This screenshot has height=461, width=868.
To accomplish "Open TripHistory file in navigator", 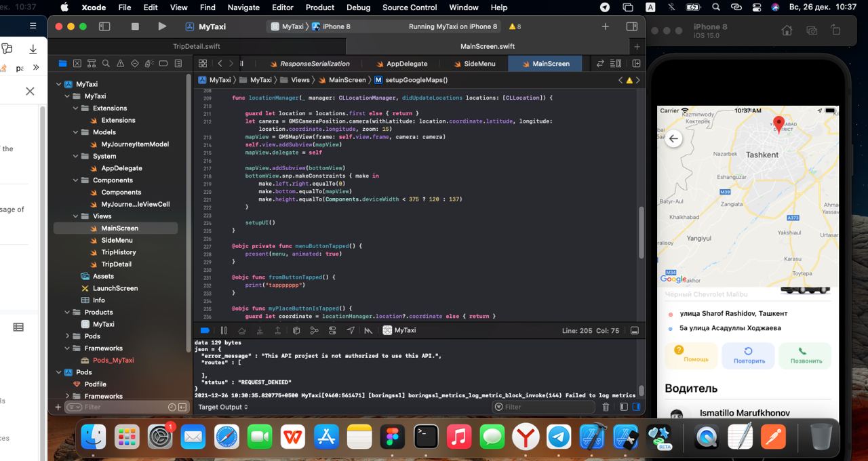I will point(118,252).
